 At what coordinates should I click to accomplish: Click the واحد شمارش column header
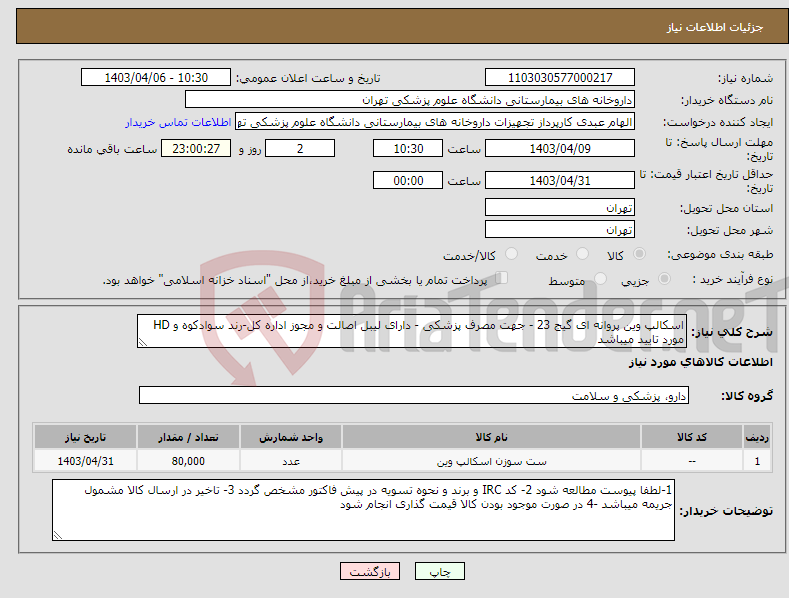pyautogui.click(x=291, y=437)
